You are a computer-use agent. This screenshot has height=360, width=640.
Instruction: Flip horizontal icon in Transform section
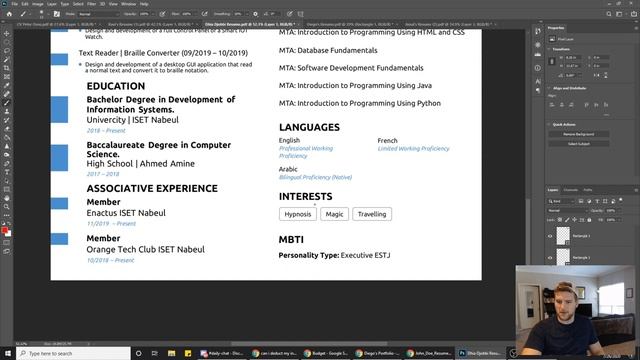(x=597, y=76)
